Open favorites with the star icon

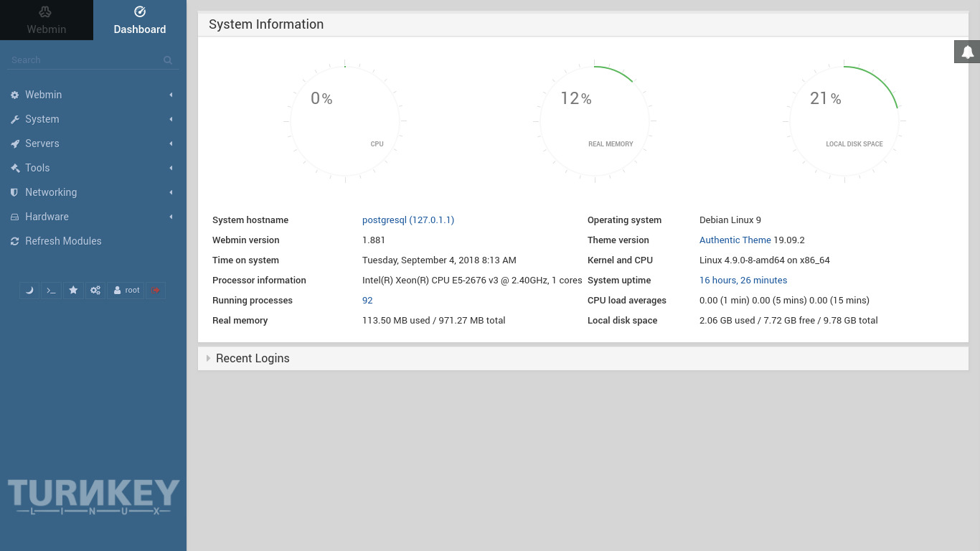73,291
